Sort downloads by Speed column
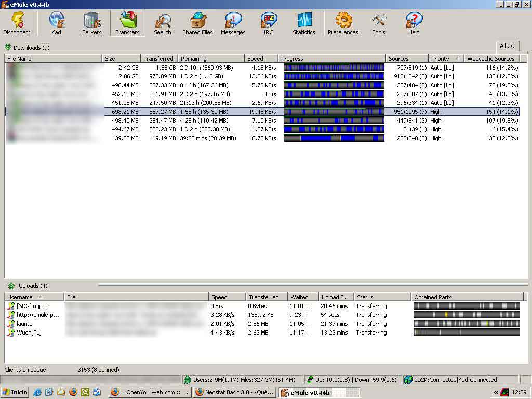This screenshot has height=399, width=532. [261, 58]
